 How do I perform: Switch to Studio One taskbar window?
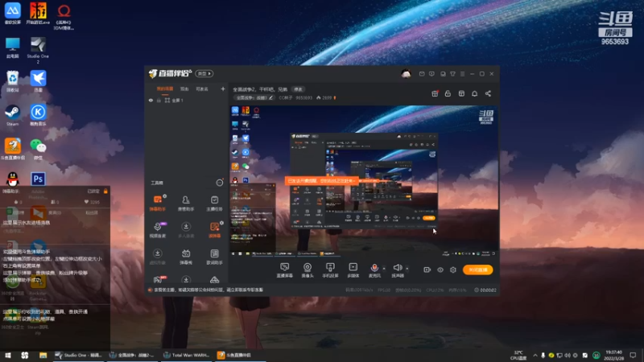(79, 355)
